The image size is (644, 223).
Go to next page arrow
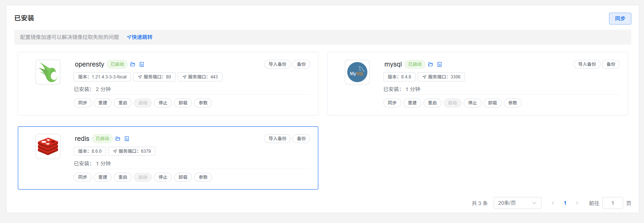click(577, 203)
